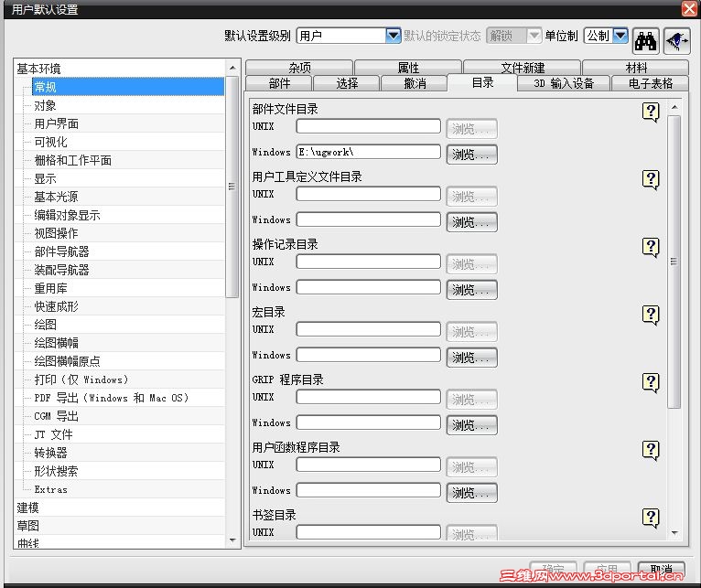Viewport: 701px width, 588px height.
Task: Click the Windows field under 宏目录
Action: click(x=369, y=355)
